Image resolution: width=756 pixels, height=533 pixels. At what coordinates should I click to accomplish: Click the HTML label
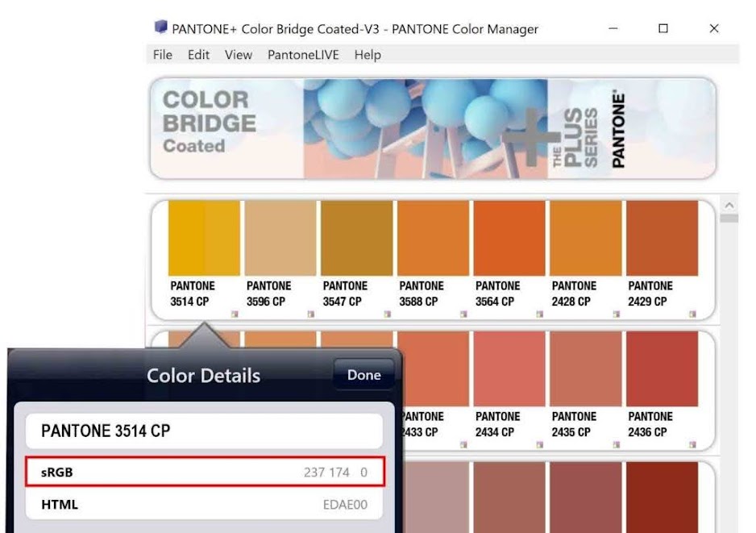pyautogui.click(x=60, y=505)
